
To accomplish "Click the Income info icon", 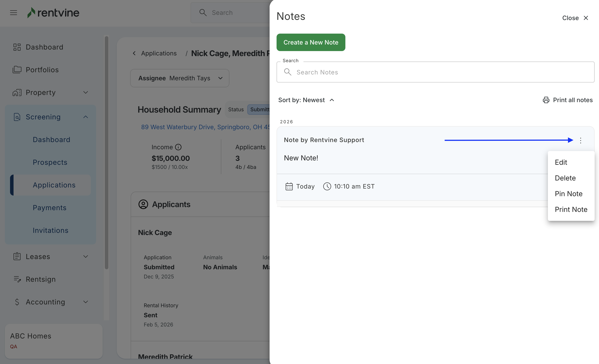I will point(178,147).
